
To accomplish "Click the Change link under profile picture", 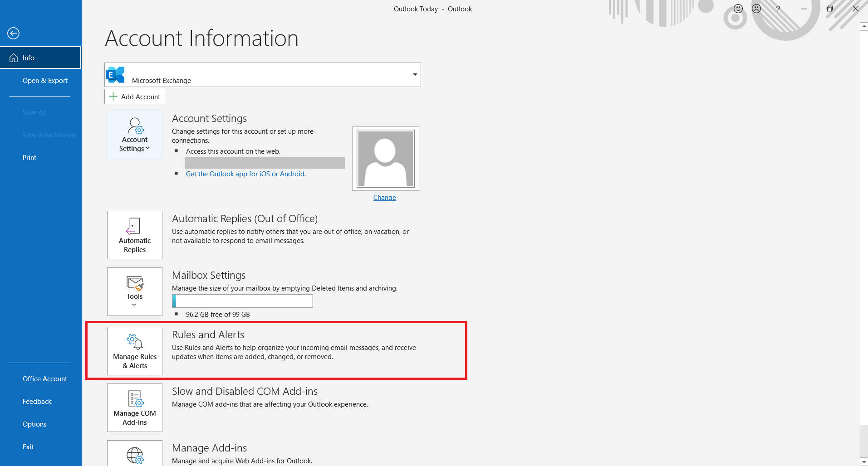I will coord(384,197).
